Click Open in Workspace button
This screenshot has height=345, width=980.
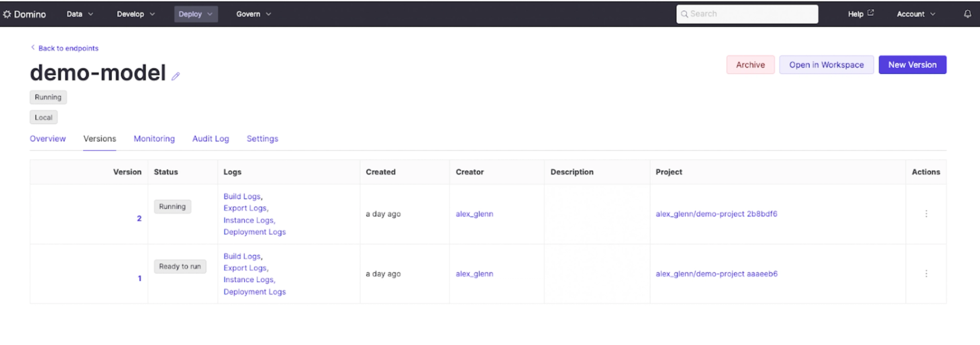[x=826, y=65]
